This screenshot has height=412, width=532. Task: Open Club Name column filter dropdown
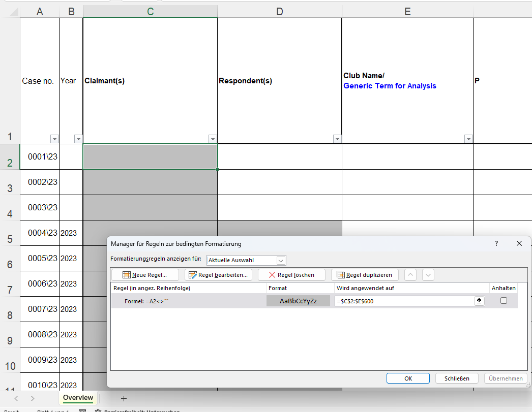pos(468,139)
